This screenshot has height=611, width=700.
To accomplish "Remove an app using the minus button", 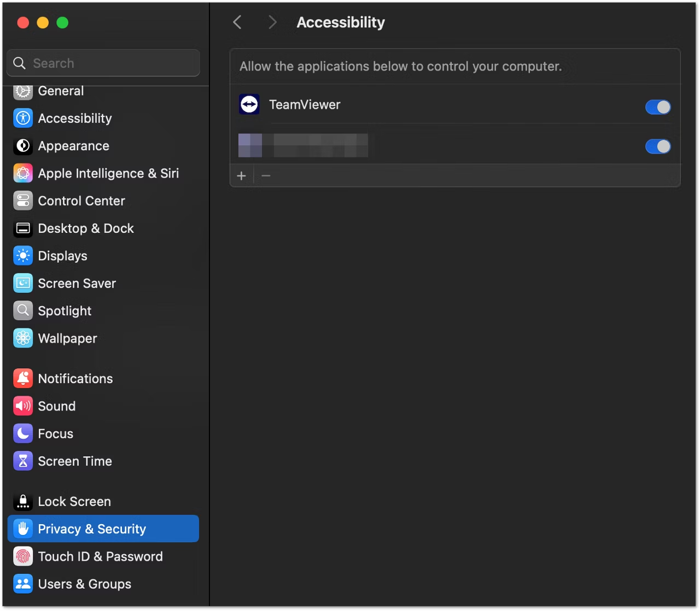I will pyautogui.click(x=266, y=175).
